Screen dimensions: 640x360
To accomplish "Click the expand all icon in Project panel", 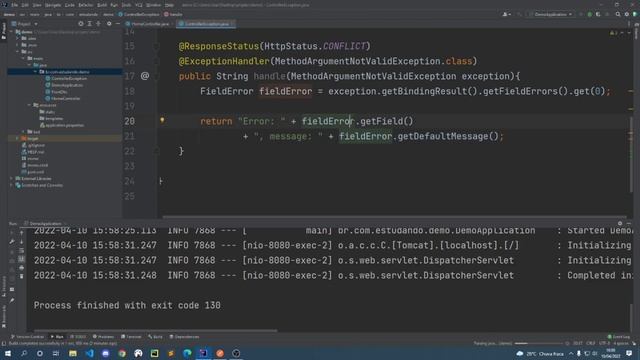I will (x=89, y=24).
